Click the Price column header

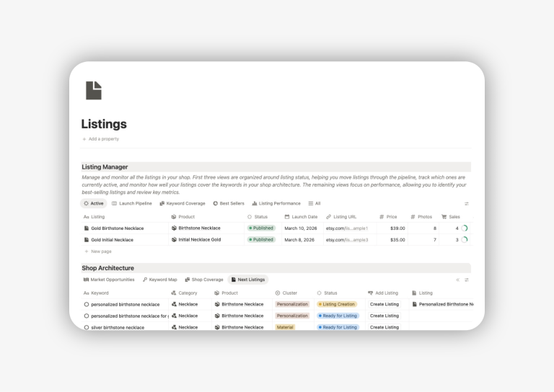388,217
